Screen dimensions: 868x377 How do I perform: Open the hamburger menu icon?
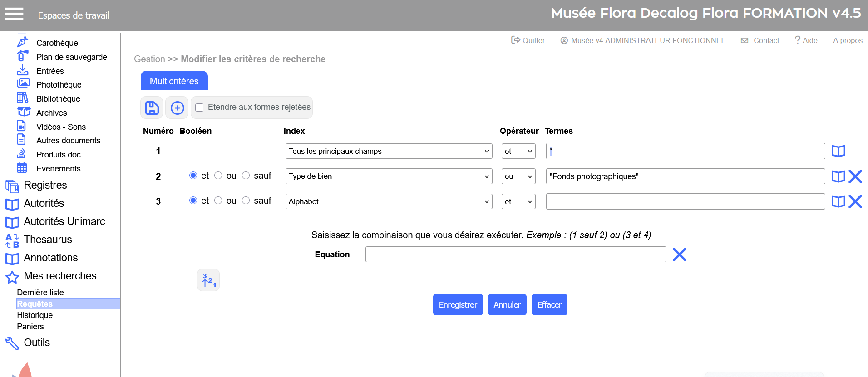(x=14, y=15)
